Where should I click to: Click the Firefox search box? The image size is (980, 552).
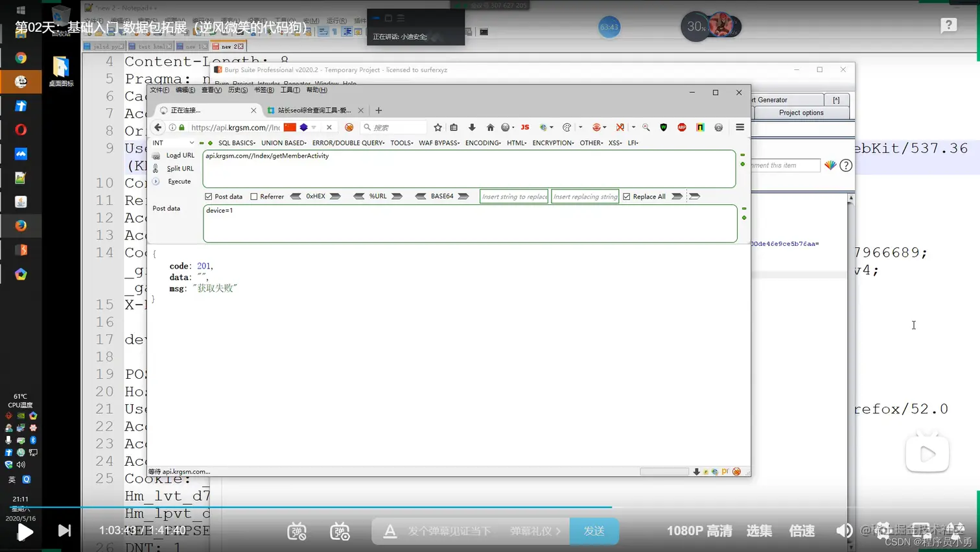(x=394, y=127)
